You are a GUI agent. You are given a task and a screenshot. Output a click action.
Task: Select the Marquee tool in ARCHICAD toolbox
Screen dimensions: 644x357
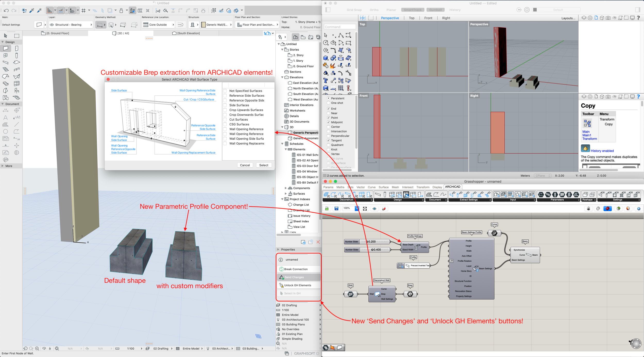pos(17,36)
